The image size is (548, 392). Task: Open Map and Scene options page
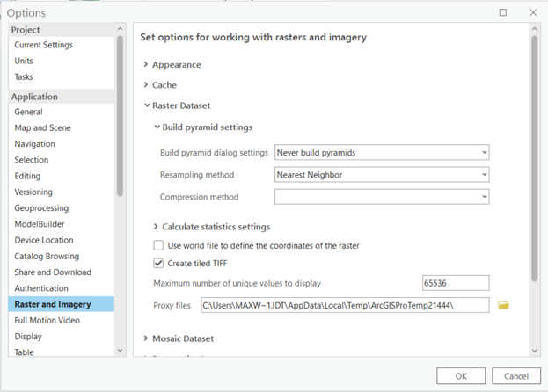point(42,127)
